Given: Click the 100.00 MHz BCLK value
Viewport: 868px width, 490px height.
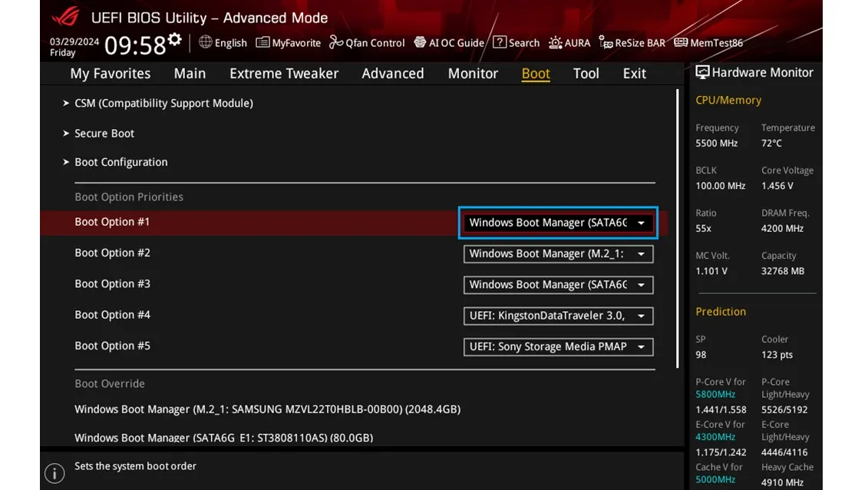Looking at the screenshot, I should tap(720, 186).
